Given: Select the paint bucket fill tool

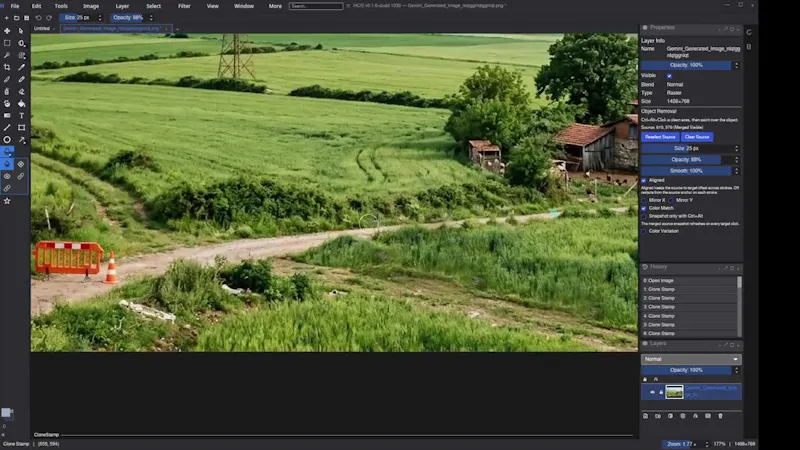Looking at the screenshot, I should coord(21,104).
